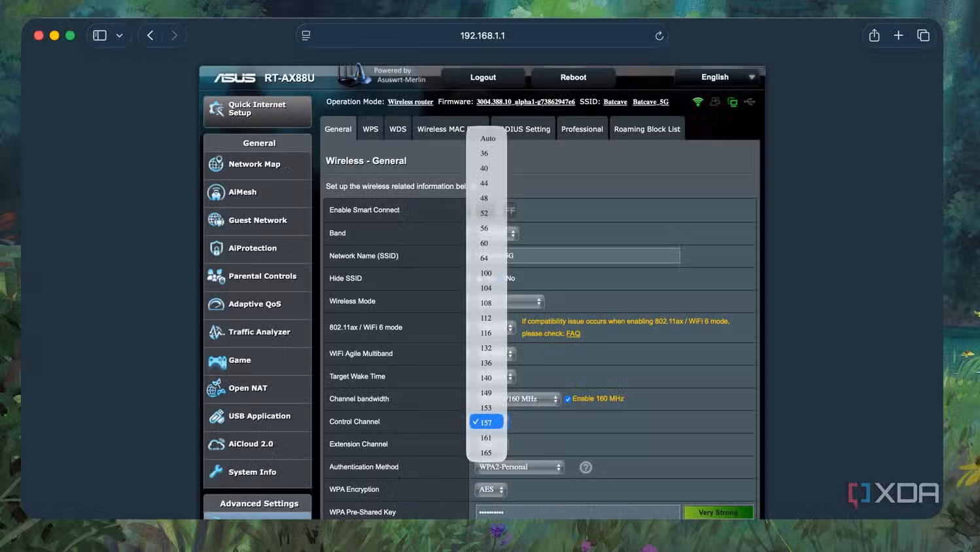Open AiProtection in the sidebar
Screen dimensions: 980x552
pos(258,249)
